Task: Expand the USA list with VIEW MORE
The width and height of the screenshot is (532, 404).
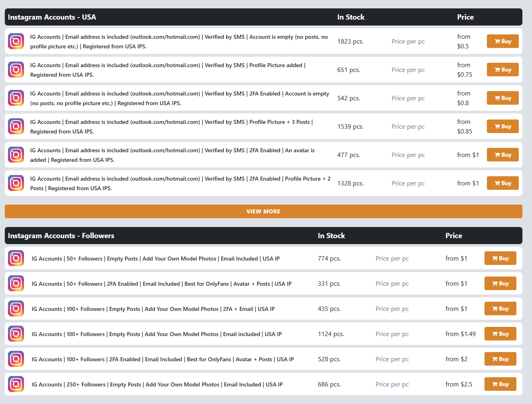Action: [264, 211]
